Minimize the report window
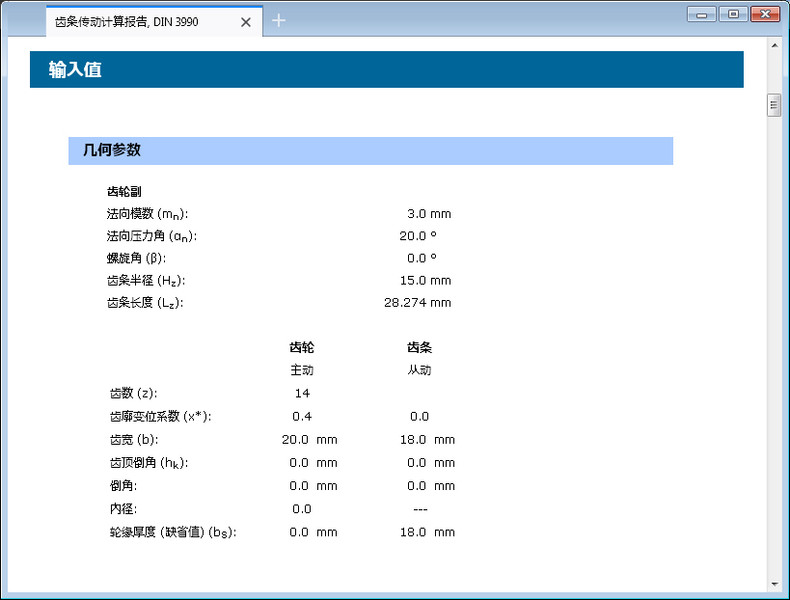790x600 pixels. pyautogui.click(x=702, y=14)
